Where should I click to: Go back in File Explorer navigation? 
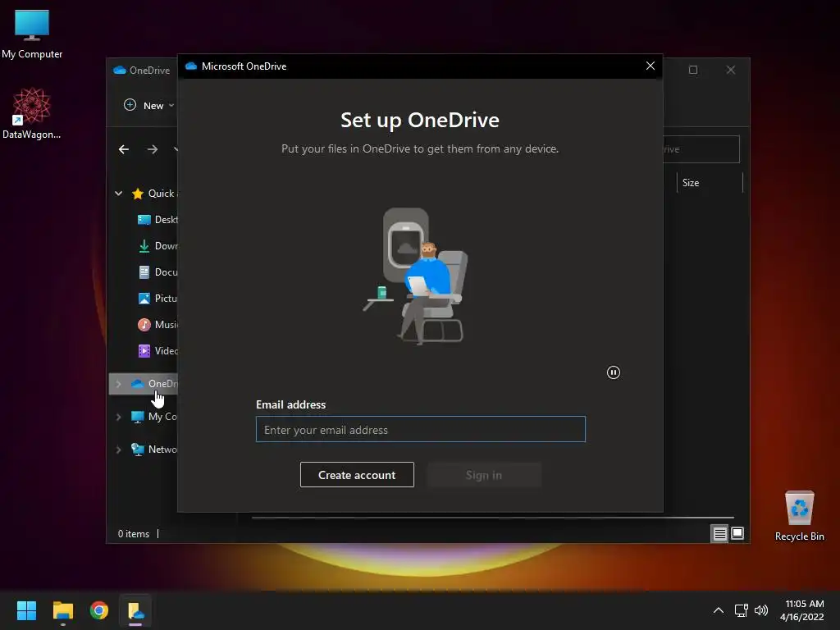tap(124, 149)
